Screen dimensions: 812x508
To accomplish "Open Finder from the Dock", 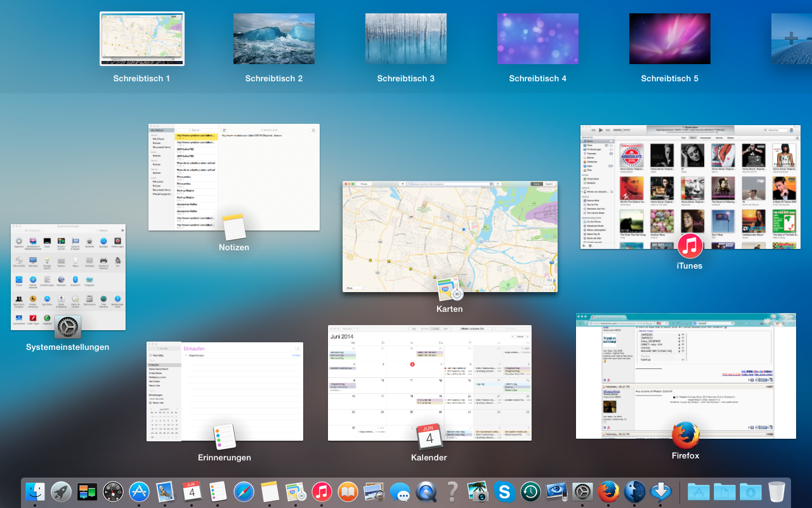I will [x=35, y=492].
